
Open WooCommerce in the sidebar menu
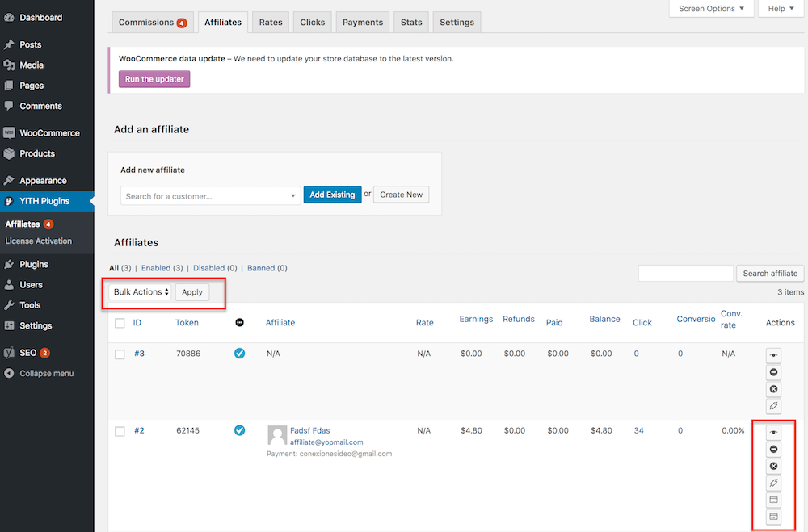click(x=48, y=133)
